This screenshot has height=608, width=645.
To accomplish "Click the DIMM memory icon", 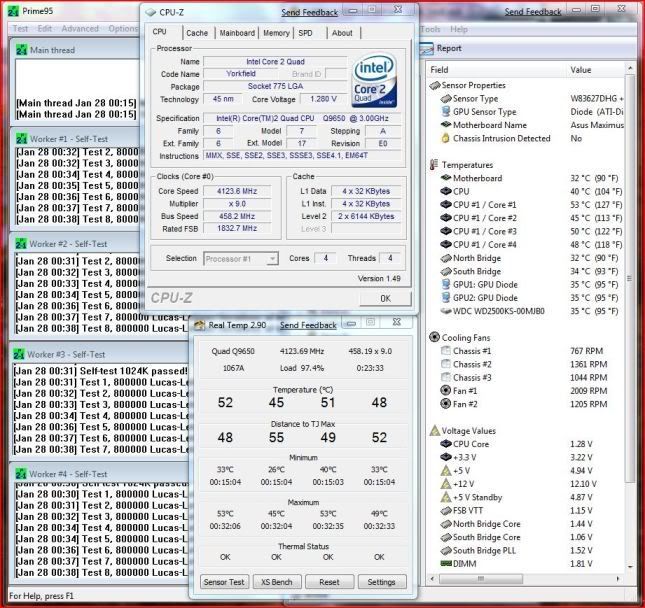I will (446, 563).
